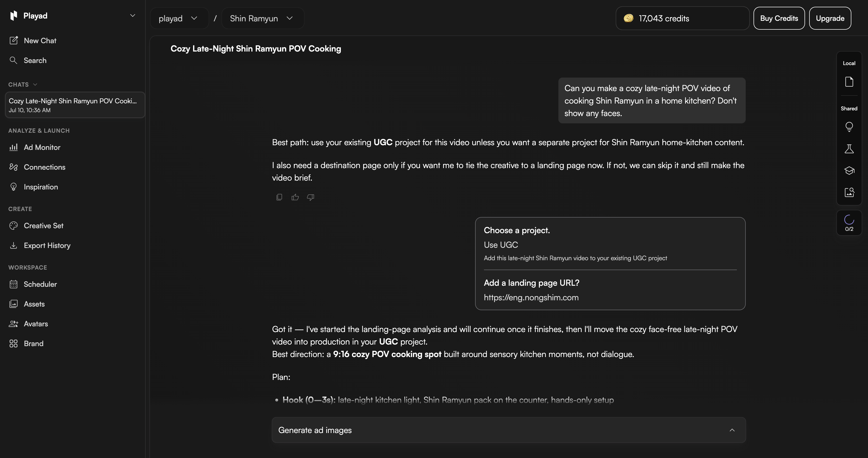The image size is (868, 458).
Task: Give thumbs down to the response
Action: click(x=311, y=197)
